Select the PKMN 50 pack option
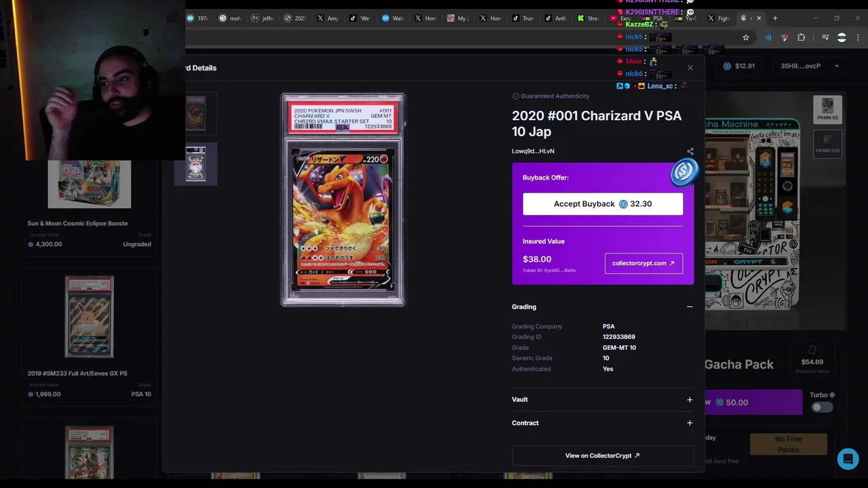This screenshot has width=868, height=488. (x=827, y=109)
